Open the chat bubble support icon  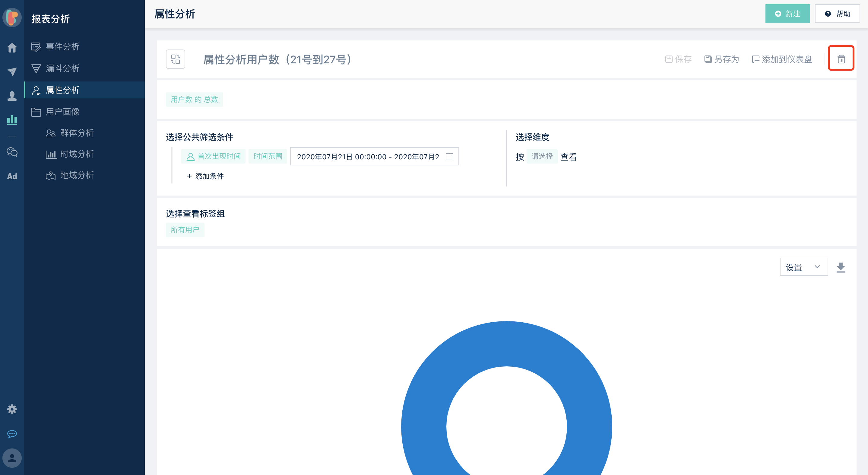(12, 434)
